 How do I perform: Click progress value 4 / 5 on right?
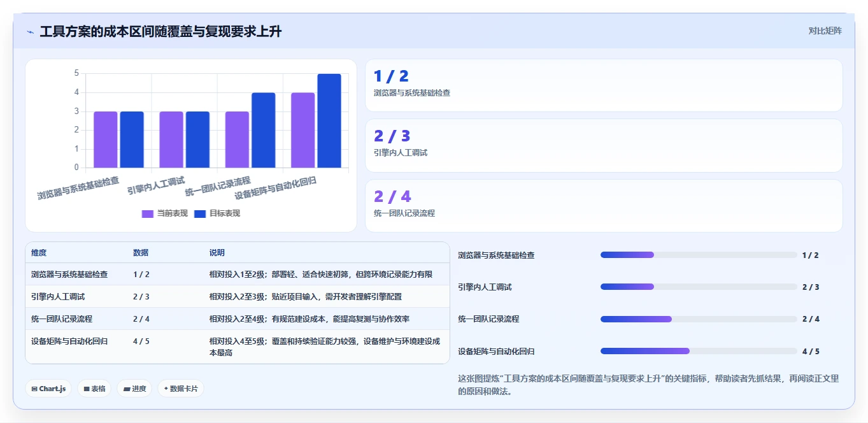[811, 352]
